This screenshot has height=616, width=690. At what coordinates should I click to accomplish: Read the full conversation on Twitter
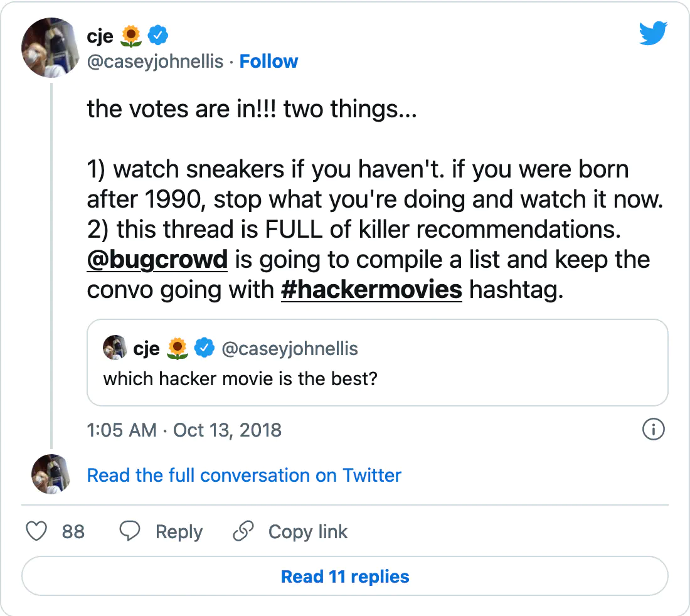coord(244,475)
